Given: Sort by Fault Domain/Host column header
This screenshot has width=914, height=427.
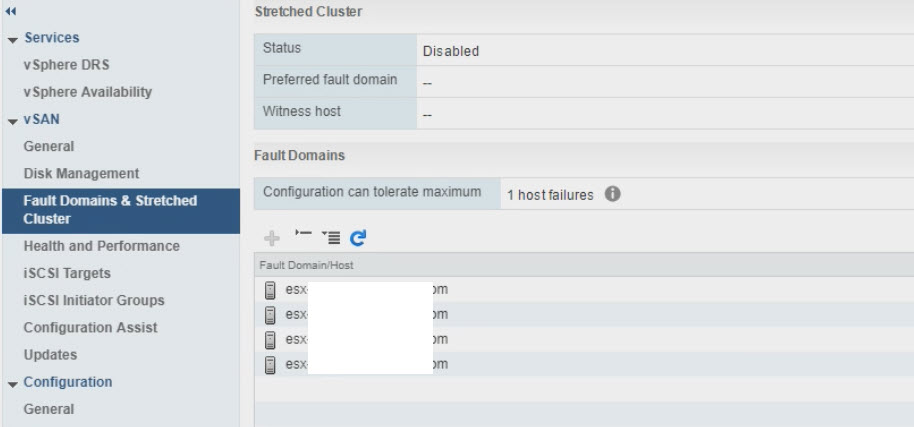Looking at the screenshot, I should tap(306, 265).
